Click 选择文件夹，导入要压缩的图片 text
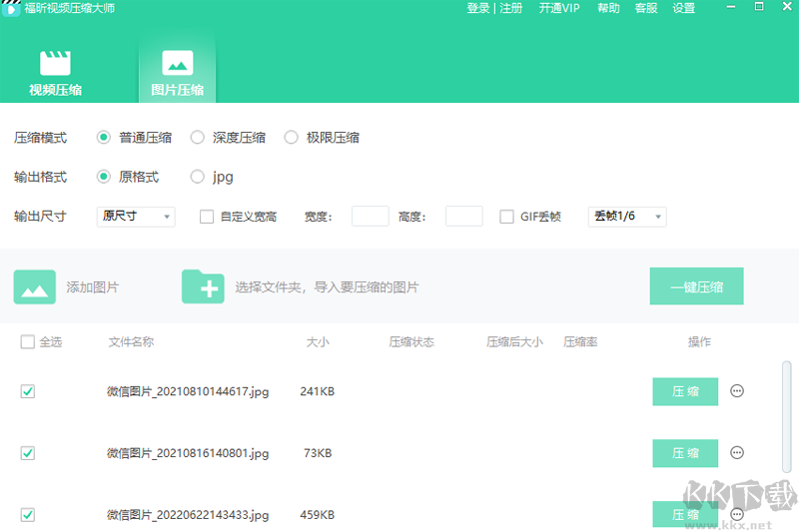Viewport: 799px width, 532px height. tap(327, 287)
